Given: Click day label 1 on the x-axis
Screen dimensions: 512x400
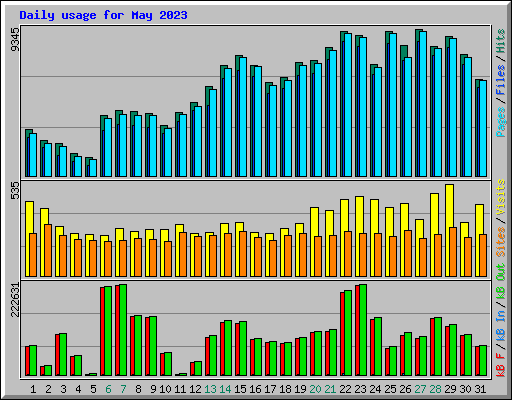Looking at the screenshot, I should [x=33, y=389].
